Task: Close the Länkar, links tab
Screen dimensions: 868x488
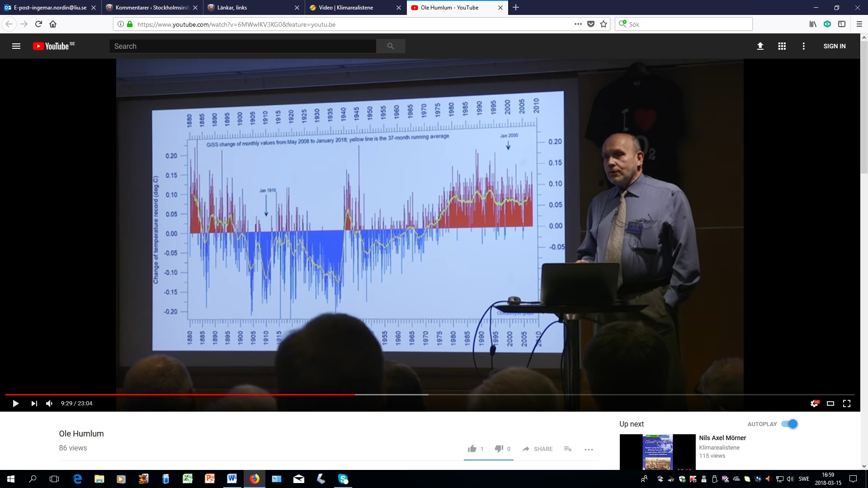Action: coord(297,8)
